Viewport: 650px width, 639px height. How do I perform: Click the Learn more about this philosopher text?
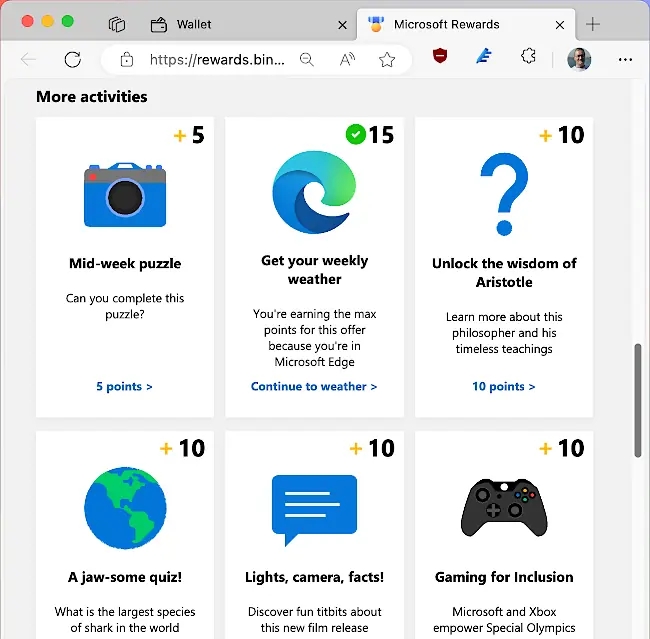pos(504,333)
